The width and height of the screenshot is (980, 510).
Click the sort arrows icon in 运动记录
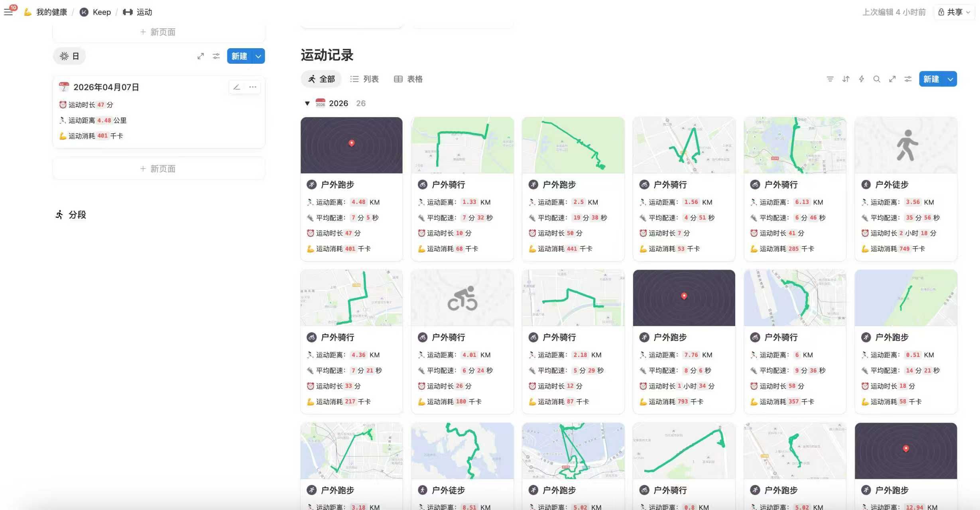click(x=846, y=79)
